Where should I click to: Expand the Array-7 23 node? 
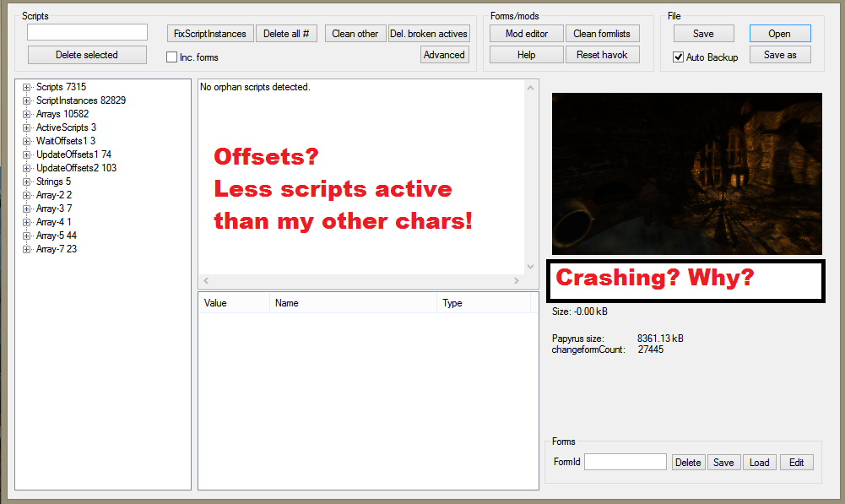point(26,249)
